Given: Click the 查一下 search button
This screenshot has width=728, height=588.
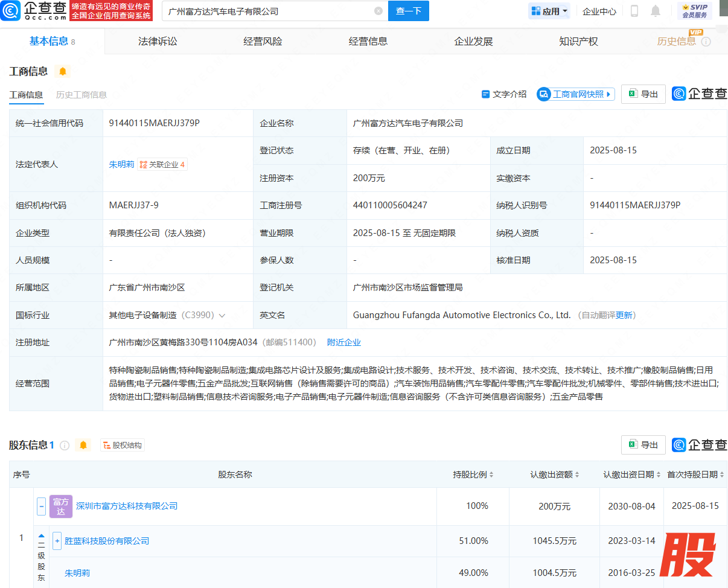Looking at the screenshot, I should coord(408,11).
